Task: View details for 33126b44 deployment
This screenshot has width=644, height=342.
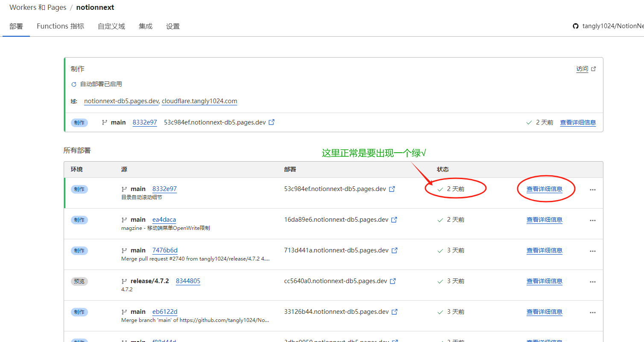Action: [x=544, y=312]
